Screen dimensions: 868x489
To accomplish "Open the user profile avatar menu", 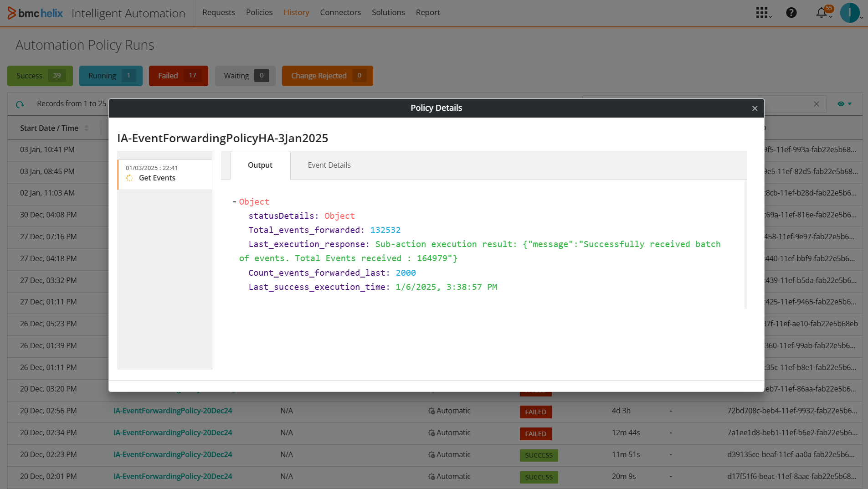I will 850,13.
